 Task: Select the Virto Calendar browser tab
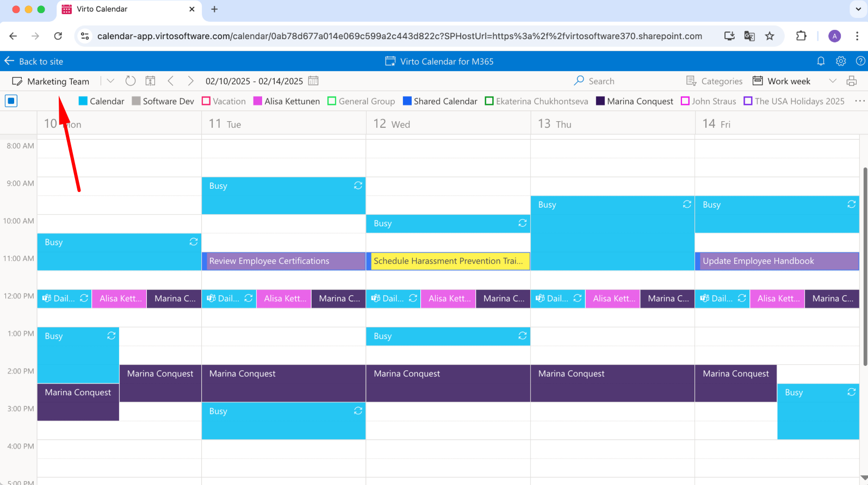[128, 9]
